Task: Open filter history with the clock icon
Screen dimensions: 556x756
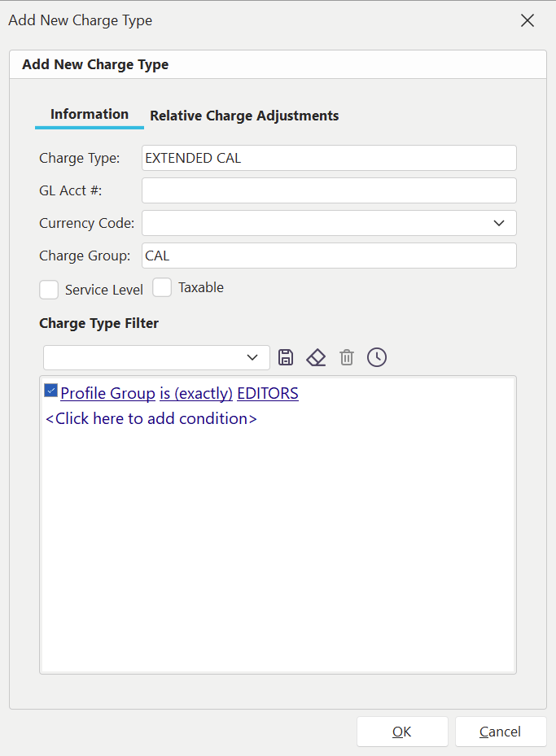Action: (377, 357)
